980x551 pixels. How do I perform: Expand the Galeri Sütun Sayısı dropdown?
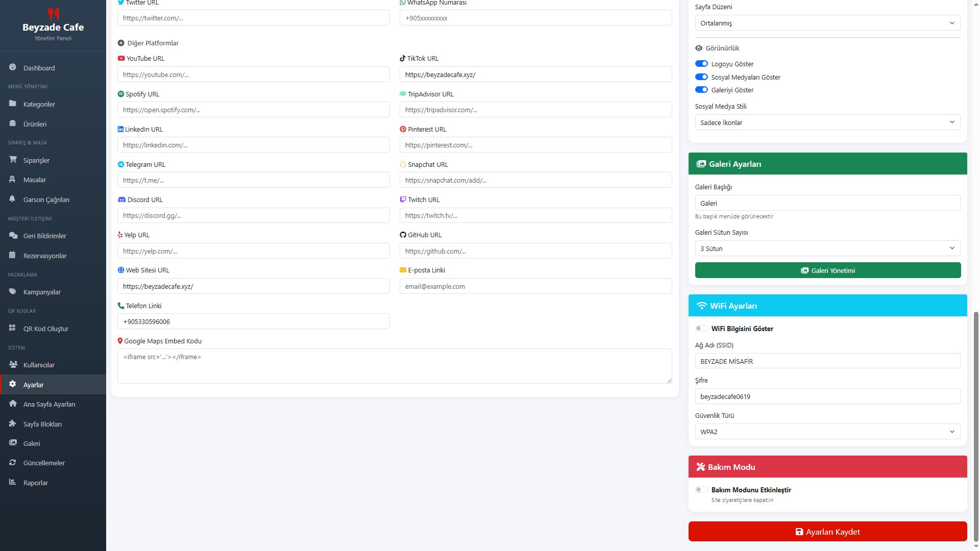pos(827,248)
